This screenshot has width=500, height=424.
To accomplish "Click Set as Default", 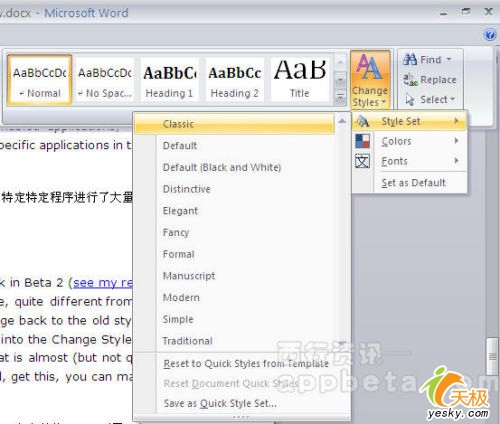I will [413, 183].
